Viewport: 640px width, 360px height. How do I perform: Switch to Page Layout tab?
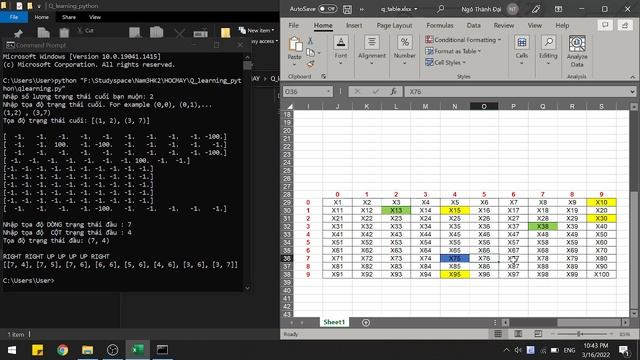394,25
